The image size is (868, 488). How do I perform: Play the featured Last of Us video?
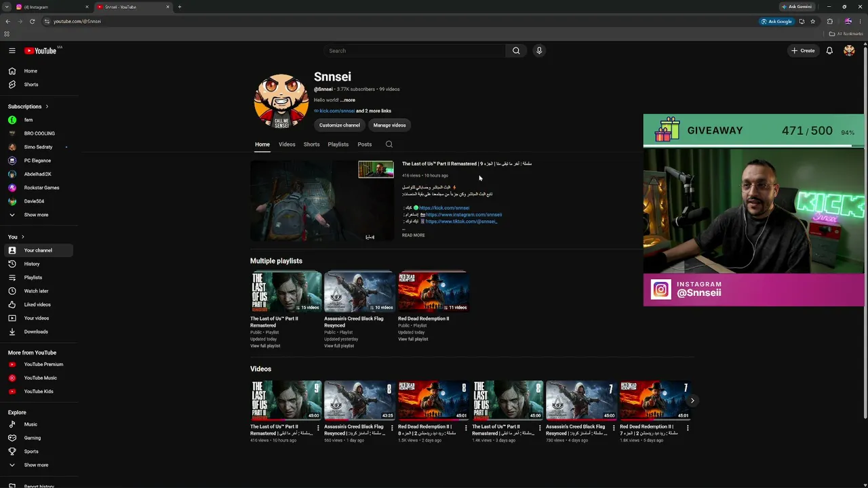322,201
